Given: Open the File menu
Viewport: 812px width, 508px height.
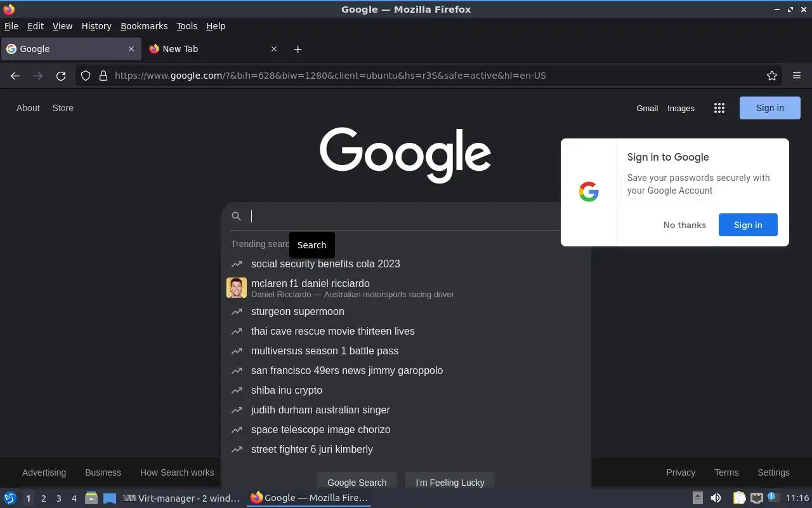Looking at the screenshot, I should point(11,26).
